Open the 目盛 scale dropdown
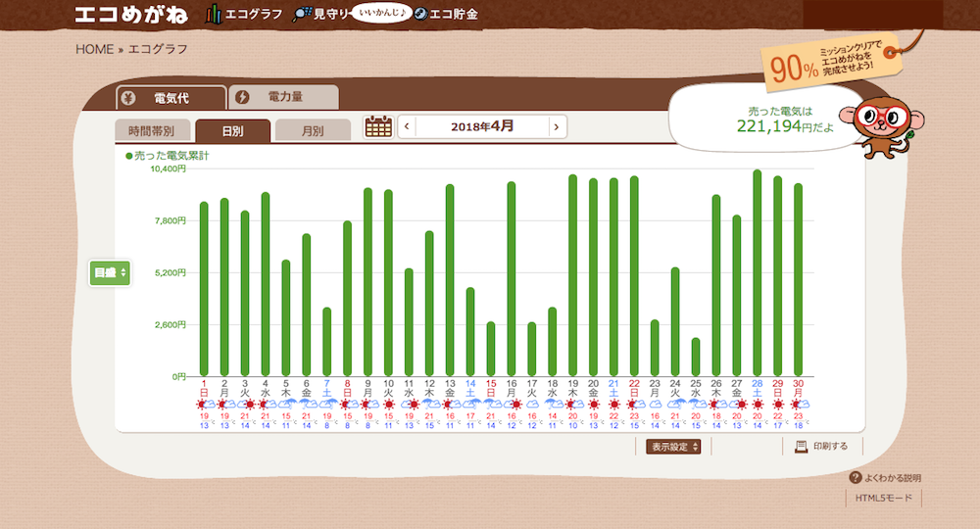Image resolution: width=980 pixels, height=529 pixels. (x=110, y=273)
